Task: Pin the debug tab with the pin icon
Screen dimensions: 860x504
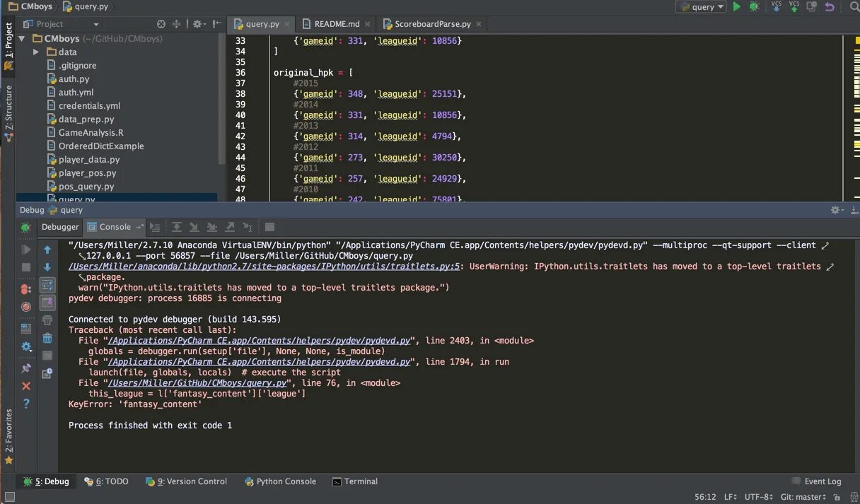Action: (26, 368)
